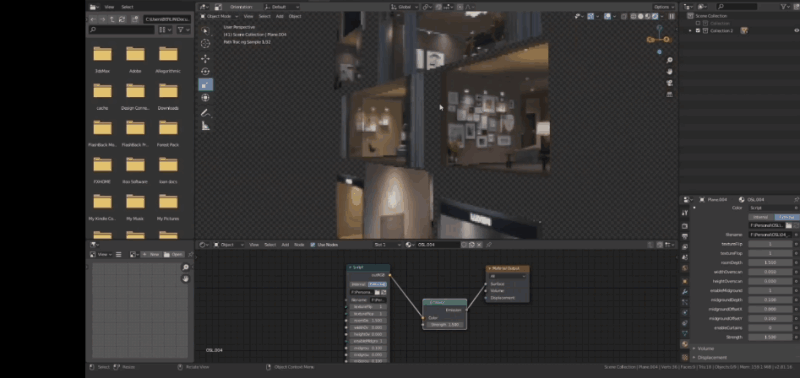This screenshot has height=378, width=800.
Task: Enable the Use Nodes checkbox
Action: [313, 245]
